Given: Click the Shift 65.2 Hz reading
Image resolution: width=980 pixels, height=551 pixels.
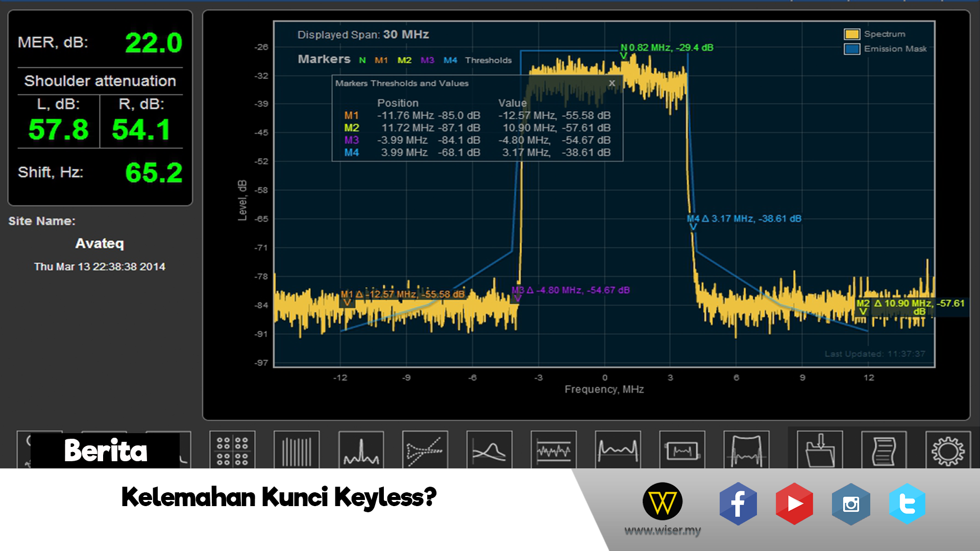Looking at the screenshot, I should (x=154, y=173).
